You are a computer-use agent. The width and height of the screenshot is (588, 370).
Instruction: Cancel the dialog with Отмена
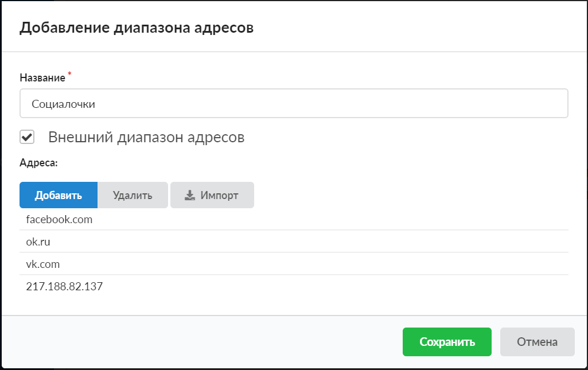pos(537,342)
